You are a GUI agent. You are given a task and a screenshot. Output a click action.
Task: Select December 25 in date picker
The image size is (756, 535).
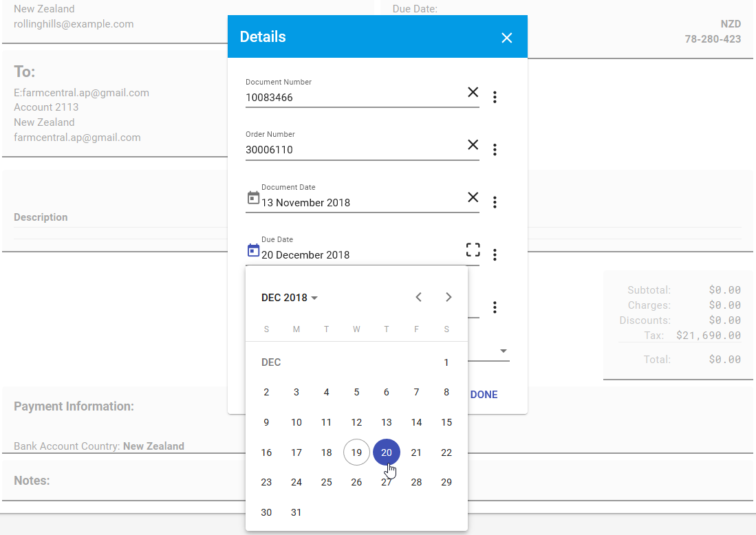coord(327,482)
